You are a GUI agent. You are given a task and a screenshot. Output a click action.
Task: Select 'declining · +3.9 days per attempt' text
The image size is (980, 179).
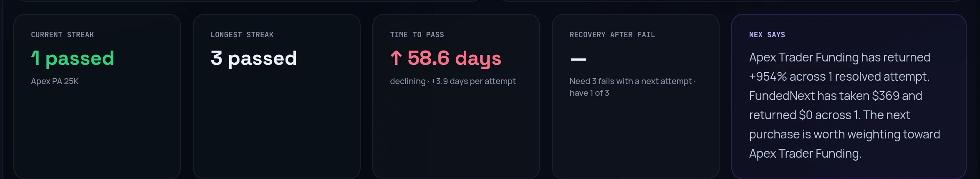point(453,81)
